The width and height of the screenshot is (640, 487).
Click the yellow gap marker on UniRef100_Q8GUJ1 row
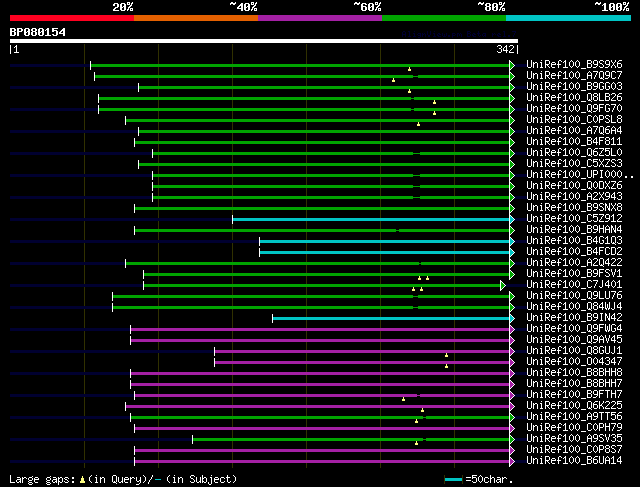click(447, 355)
